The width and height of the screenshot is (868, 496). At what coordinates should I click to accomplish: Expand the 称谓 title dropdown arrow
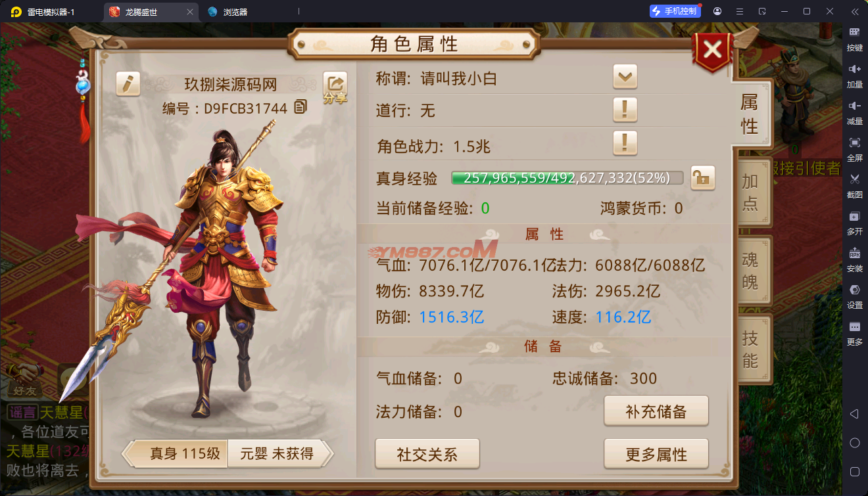tap(625, 78)
